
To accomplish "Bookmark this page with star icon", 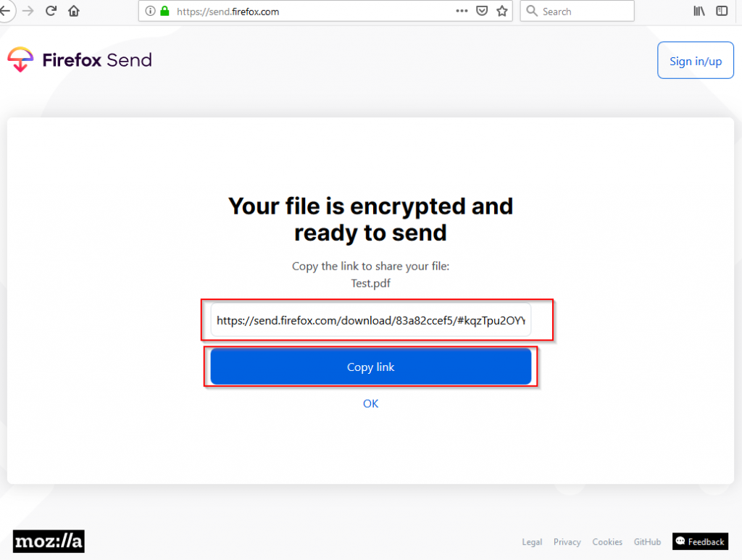I will pos(501,11).
